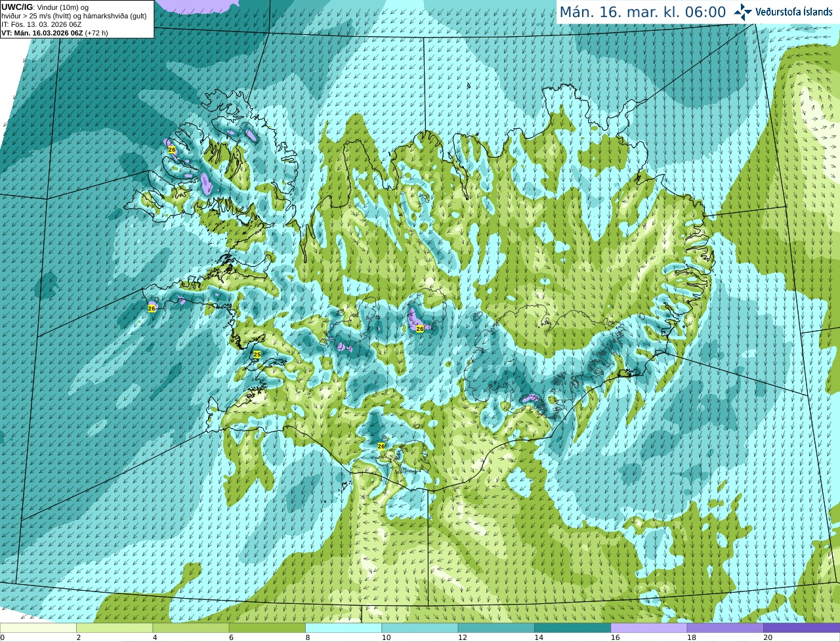Click the 10–12 m/s light teal swatch
The image size is (840, 642).
click(420, 628)
